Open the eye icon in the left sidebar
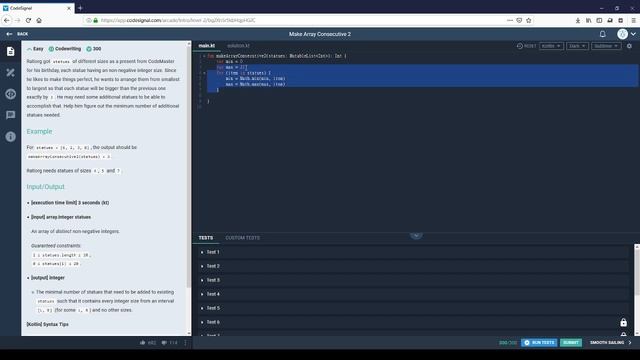 11,94
